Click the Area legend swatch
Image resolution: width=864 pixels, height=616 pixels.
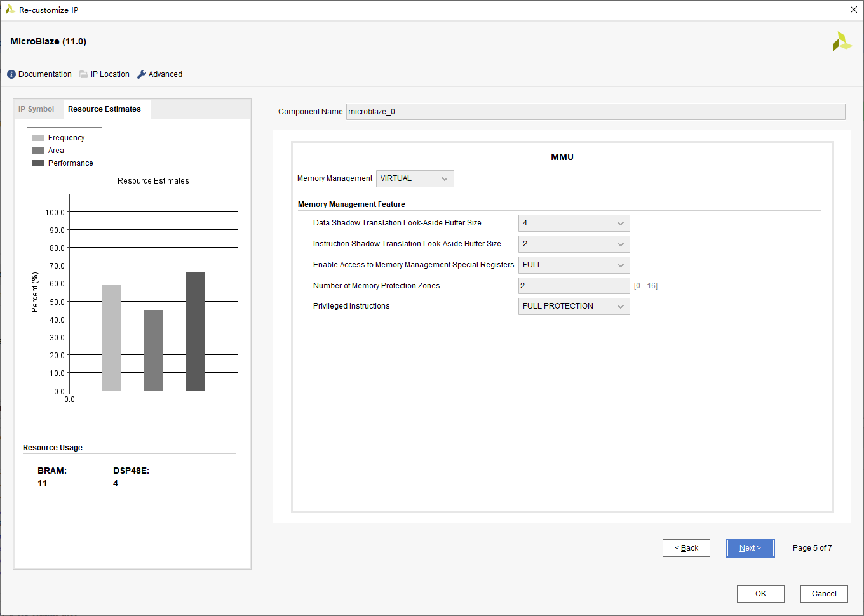point(38,151)
